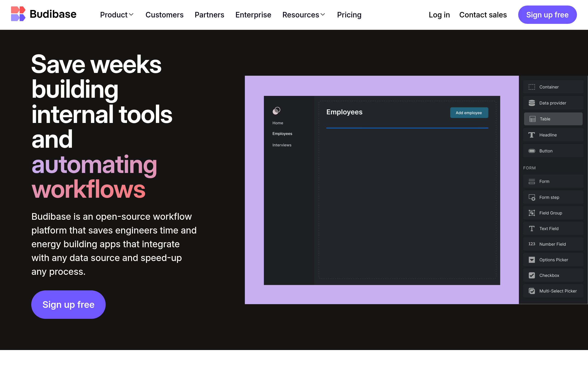
Task: Open the Pricing page
Action: coord(349,14)
